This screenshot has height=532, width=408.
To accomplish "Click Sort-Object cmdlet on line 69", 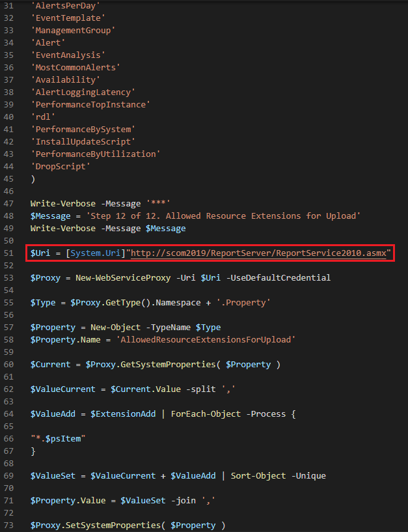I will [258, 476].
